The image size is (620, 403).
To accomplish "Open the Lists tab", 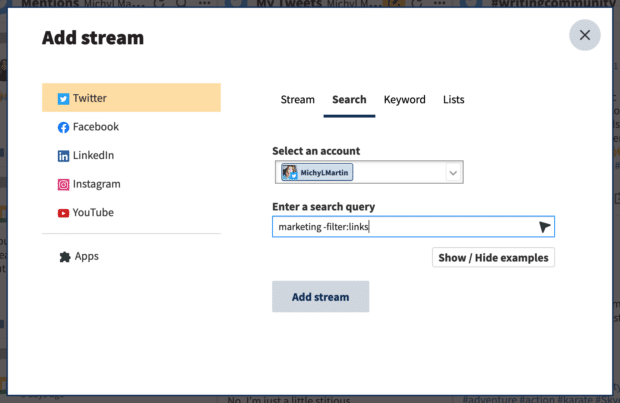I will 453,100.
